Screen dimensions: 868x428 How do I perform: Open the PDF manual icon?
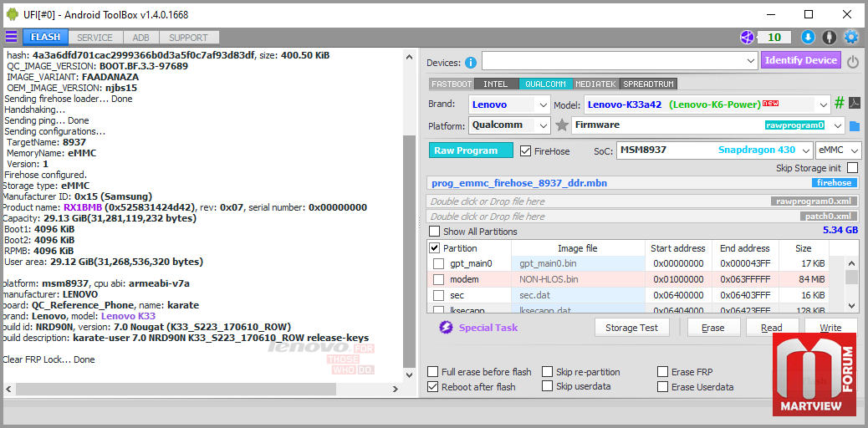tap(854, 104)
